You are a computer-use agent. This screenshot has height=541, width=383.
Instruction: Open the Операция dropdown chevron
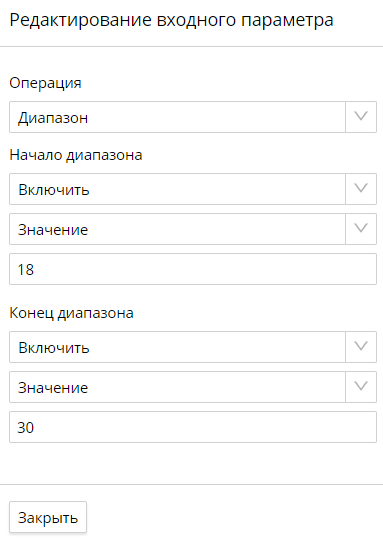click(361, 117)
